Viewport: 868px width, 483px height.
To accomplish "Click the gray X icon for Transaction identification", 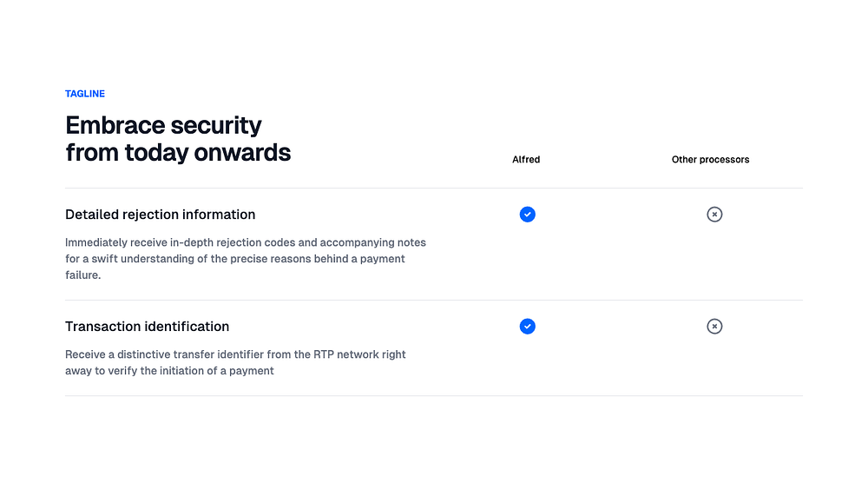I will [714, 327].
